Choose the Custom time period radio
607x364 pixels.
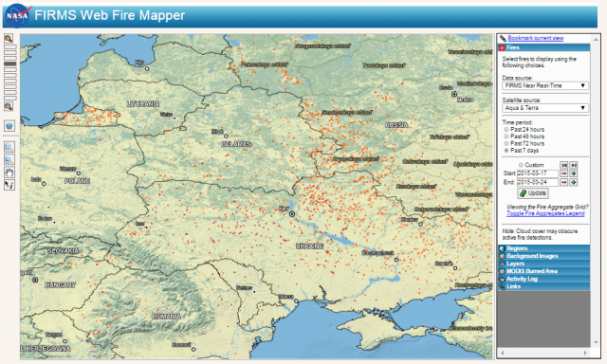click(521, 165)
